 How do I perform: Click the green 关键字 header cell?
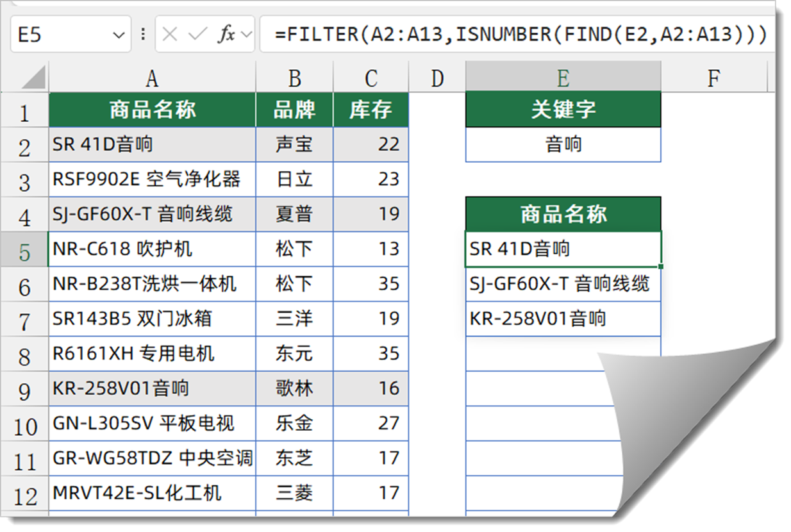point(563,110)
